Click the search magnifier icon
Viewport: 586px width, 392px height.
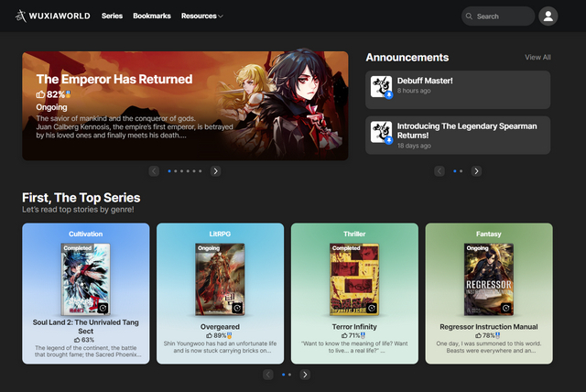click(469, 16)
